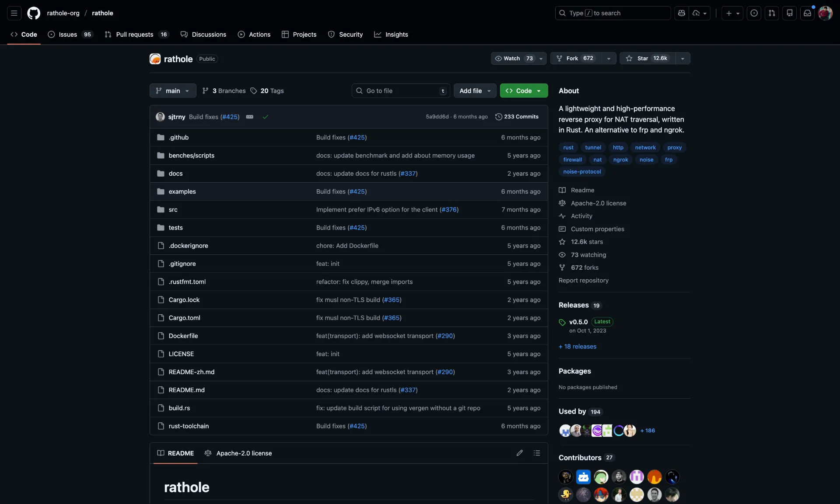Open the Add file dropdown
This screenshot has height=504, width=840.
point(475,90)
